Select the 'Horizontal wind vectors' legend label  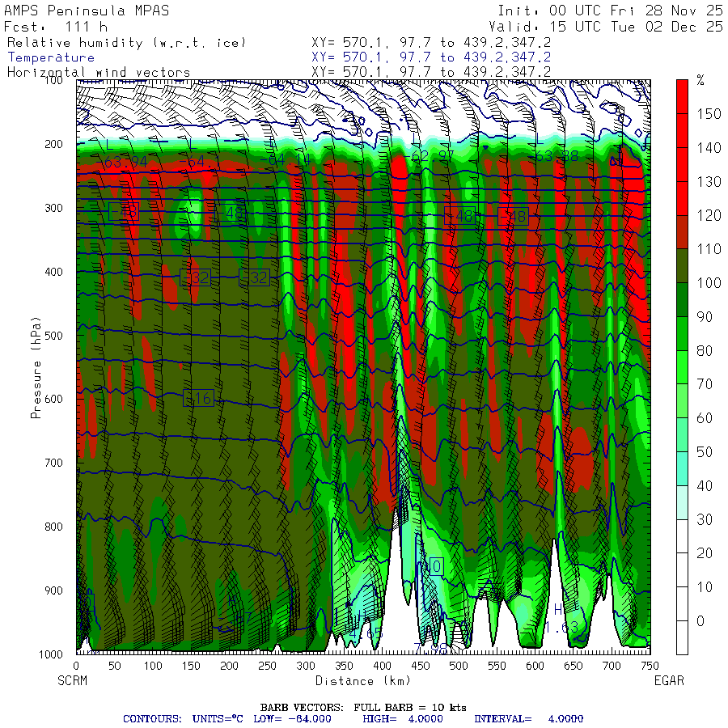(x=99, y=73)
